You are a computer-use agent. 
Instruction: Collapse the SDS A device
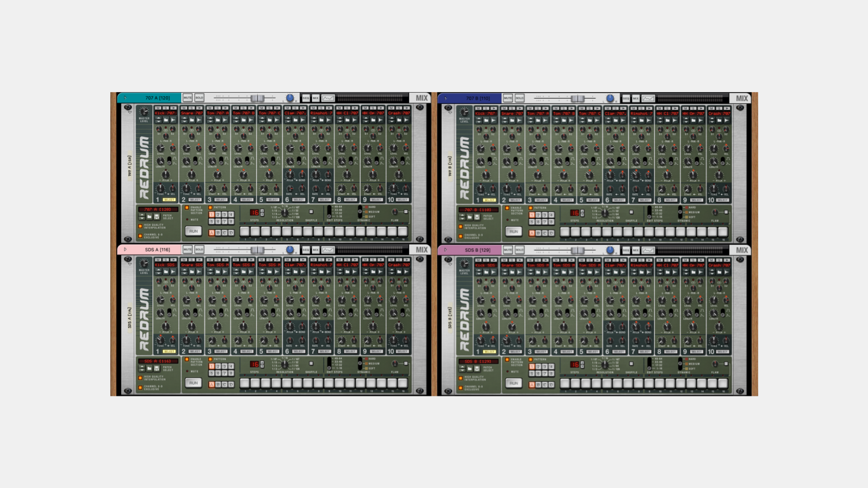click(x=125, y=249)
